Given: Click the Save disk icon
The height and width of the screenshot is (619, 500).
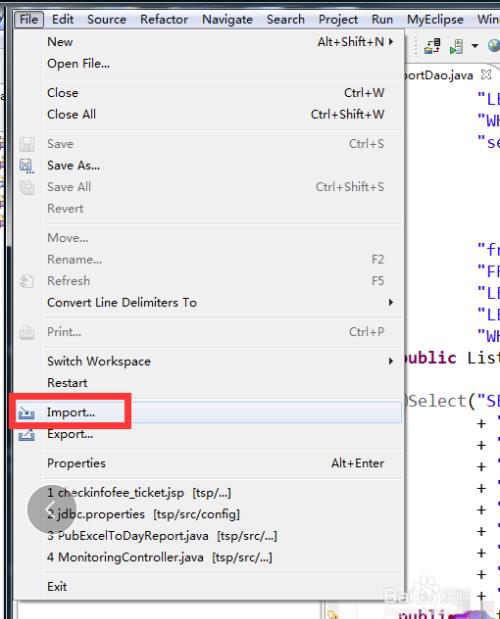Looking at the screenshot, I should coord(26,144).
